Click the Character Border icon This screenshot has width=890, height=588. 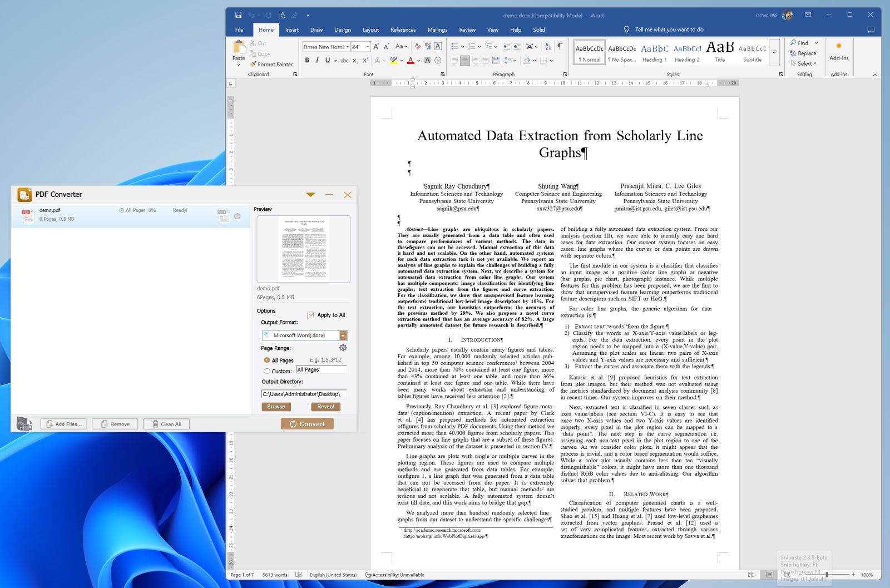[x=438, y=47]
